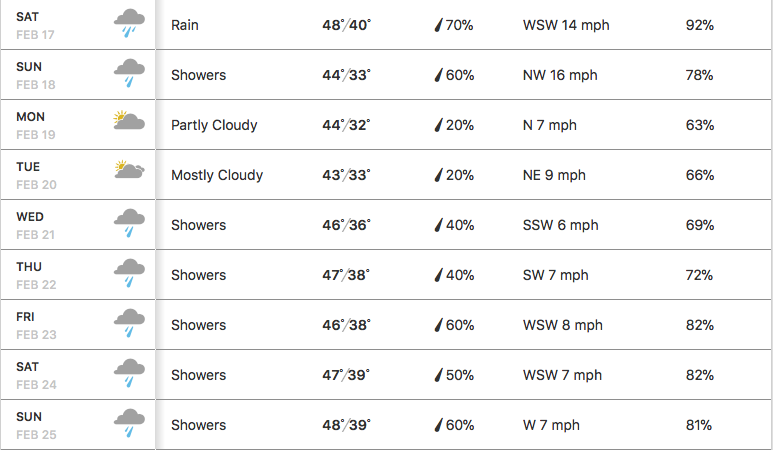
Task: Click the partly cloudy icon for Monday Feb 19
Action: 129,123
